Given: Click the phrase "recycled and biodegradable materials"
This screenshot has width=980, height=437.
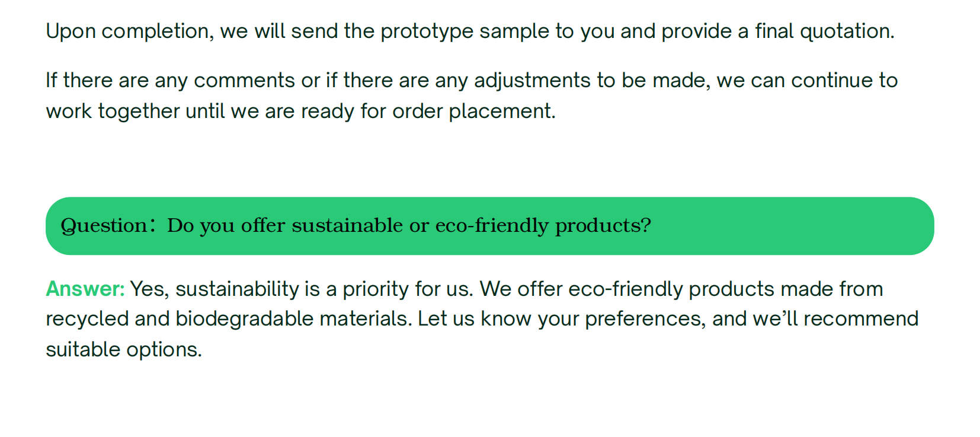Looking at the screenshot, I should [228, 319].
